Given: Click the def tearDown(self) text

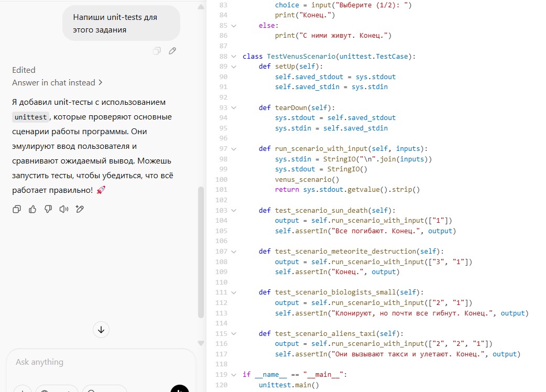Looking at the screenshot, I should [297, 108].
